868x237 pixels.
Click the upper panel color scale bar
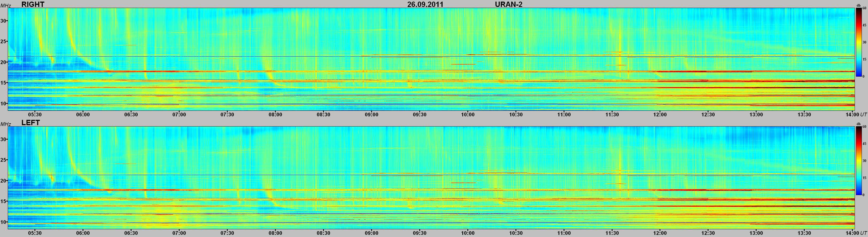click(859, 42)
